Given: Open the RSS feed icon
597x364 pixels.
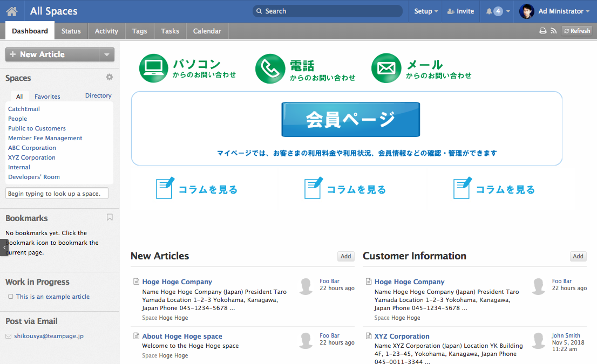Looking at the screenshot, I should (x=553, y=31).
